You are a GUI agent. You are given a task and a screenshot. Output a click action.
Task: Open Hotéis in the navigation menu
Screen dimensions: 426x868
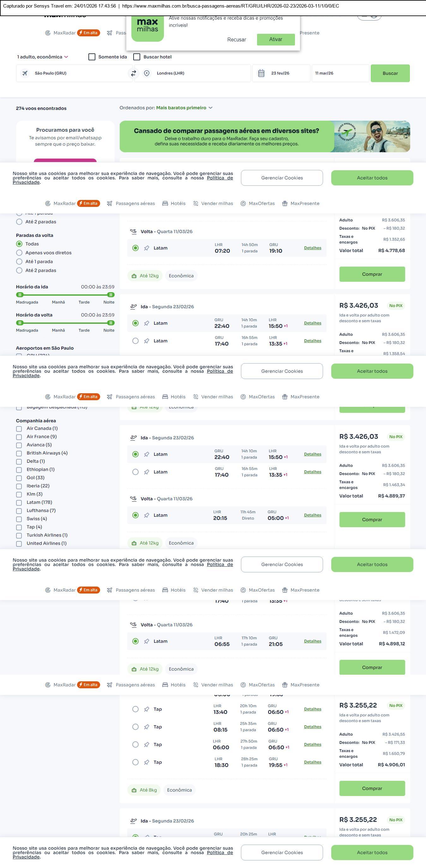tap(174, 203)
